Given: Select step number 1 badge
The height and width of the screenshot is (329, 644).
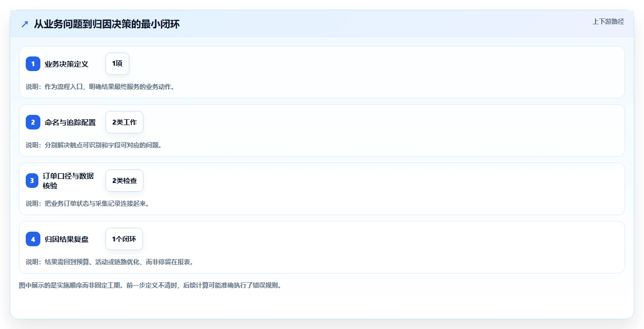Looking at the screenshot, I should (33, 64).
